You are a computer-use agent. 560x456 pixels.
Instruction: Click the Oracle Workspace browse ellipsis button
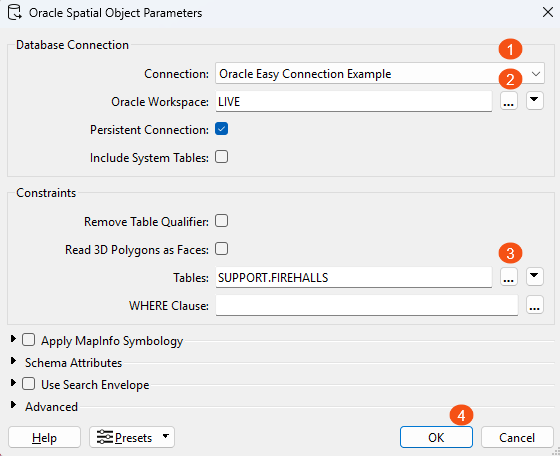509,101
